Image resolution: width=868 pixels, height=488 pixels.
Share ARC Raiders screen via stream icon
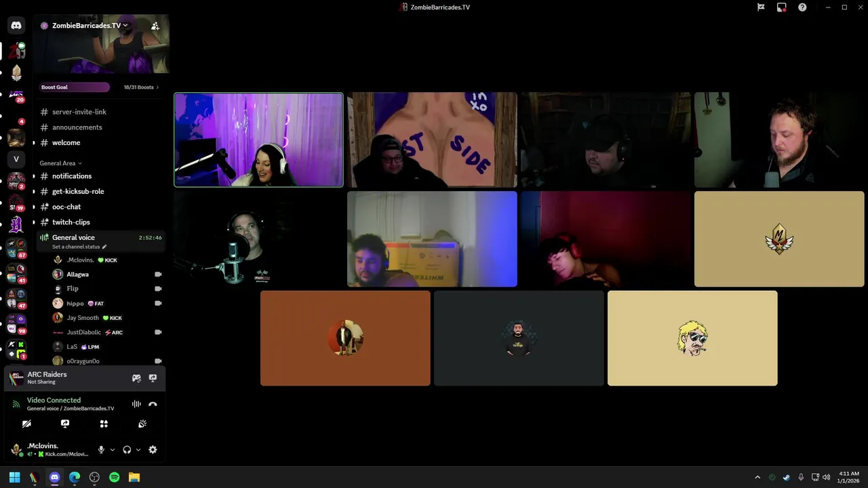153,378
